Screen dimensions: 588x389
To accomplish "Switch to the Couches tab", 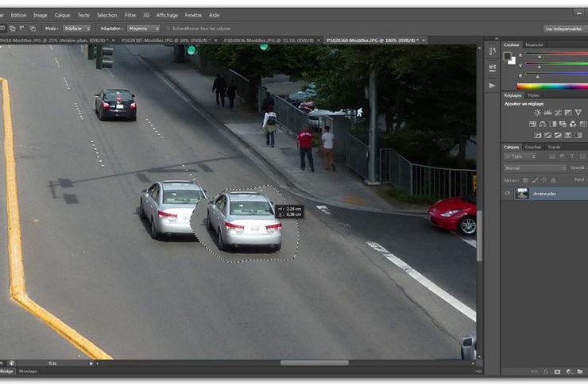I will pyautogui.click(x=533, y=147).
